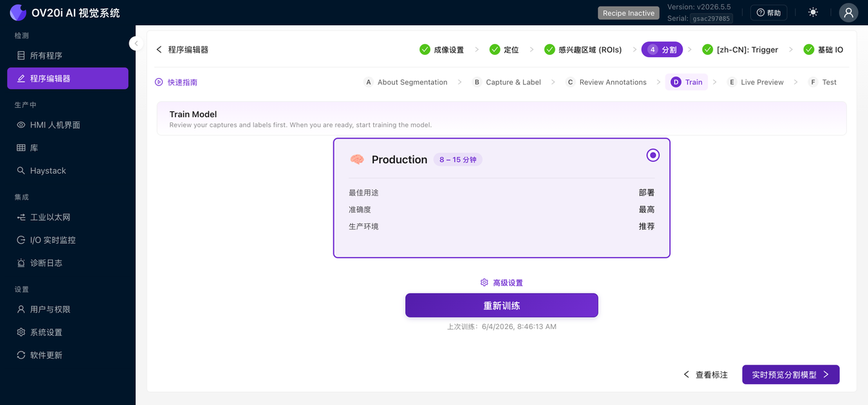
Task: Click the Haystack magnifier icon
Action: pyautogui.click(x=21, y=171)
